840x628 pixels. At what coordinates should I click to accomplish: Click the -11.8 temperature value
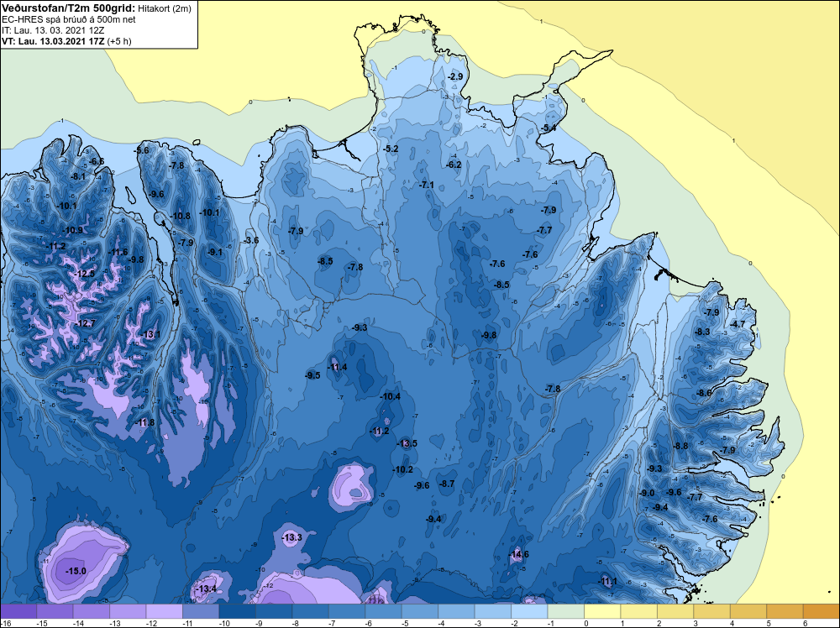pos(144,422)
